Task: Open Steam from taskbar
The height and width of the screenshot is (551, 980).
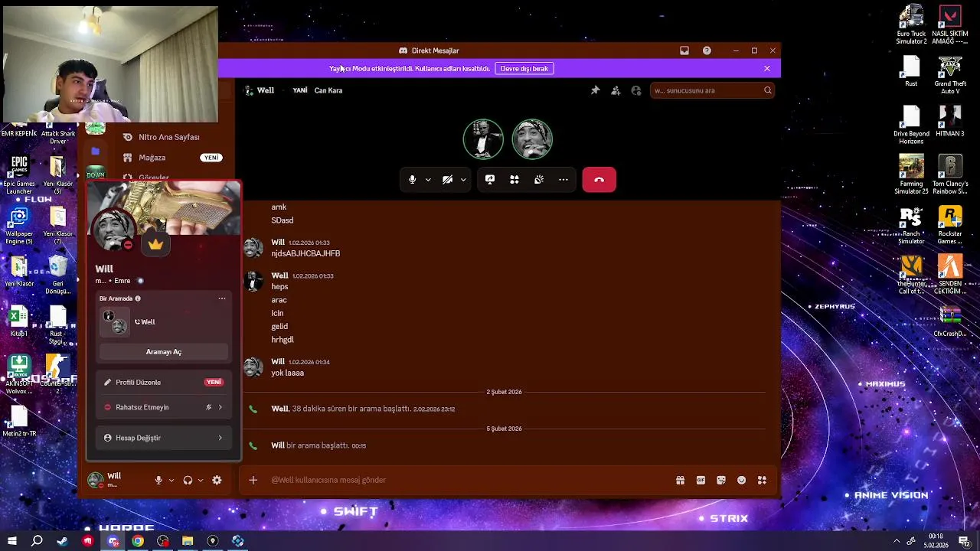Action: pyautogui.click(x=62, y=541)
